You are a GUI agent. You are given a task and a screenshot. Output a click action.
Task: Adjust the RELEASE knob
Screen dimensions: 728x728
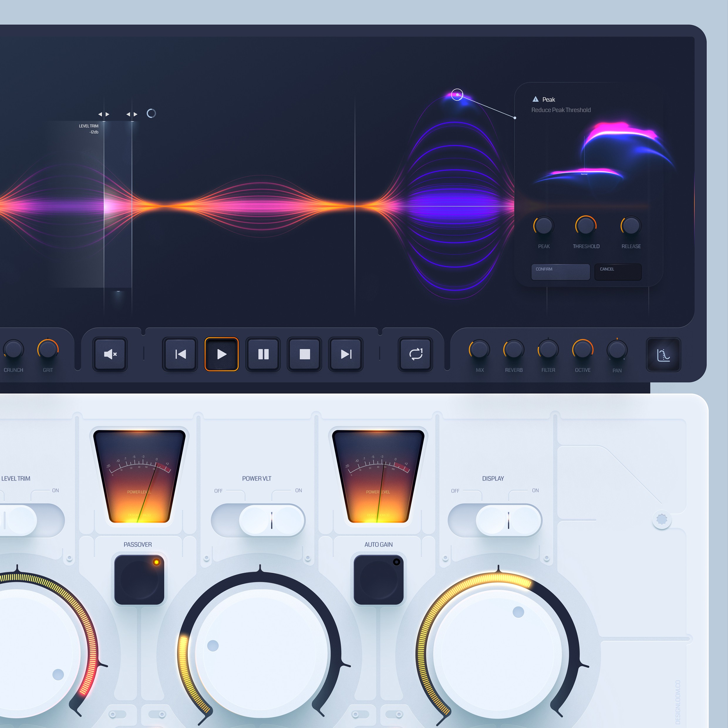[x=631, y=226]
